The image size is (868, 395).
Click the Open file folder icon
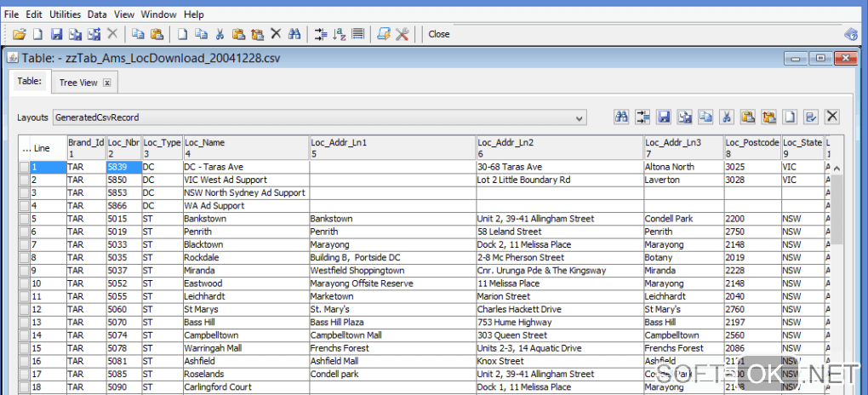click(x=20, y=34)
